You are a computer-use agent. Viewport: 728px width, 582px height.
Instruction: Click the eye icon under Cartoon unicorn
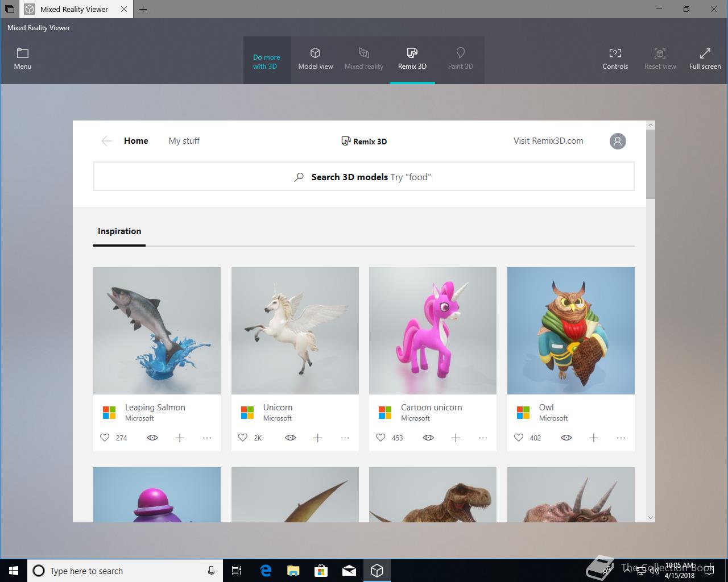[428, 438]
